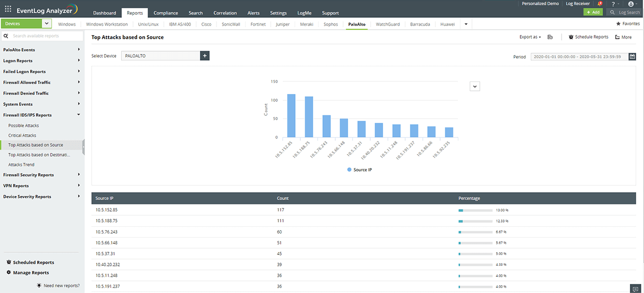Click the Period date range field
The image size is (644, 293).
[x=579, y=56]
